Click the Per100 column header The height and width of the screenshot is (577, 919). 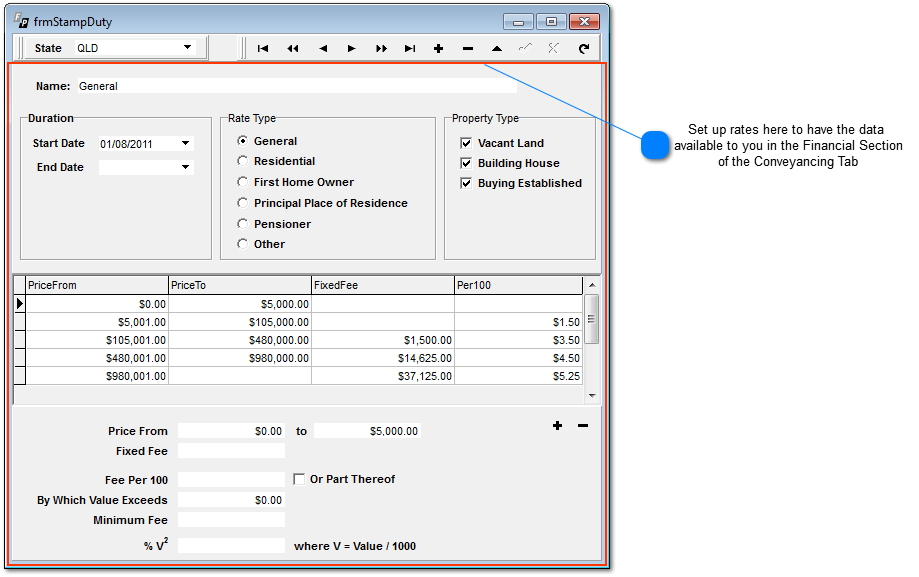518,285
